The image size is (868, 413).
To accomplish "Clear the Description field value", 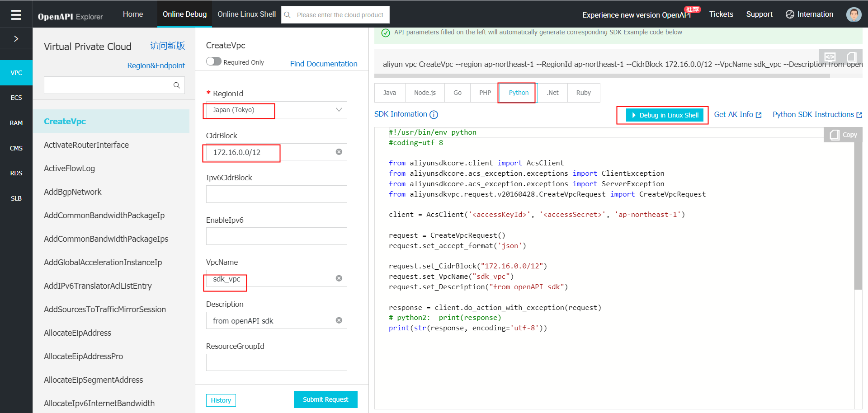I will [339, 320].
